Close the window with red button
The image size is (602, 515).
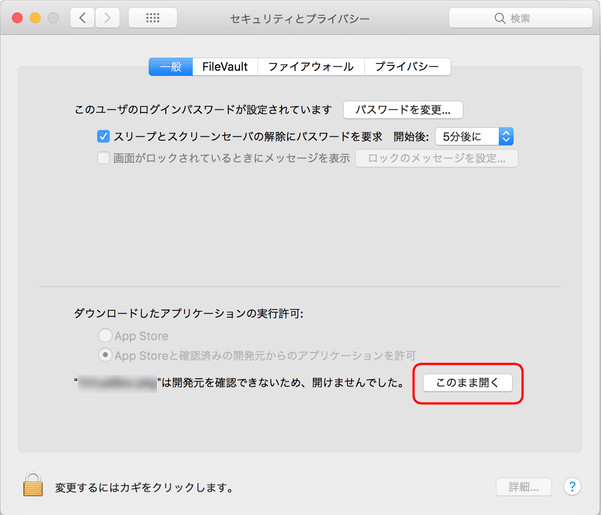pyautogui.click(x=17, y=18)
